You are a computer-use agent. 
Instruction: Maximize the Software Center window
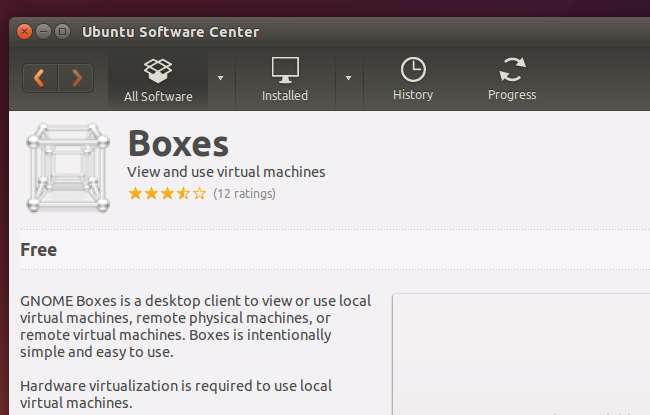64,32
